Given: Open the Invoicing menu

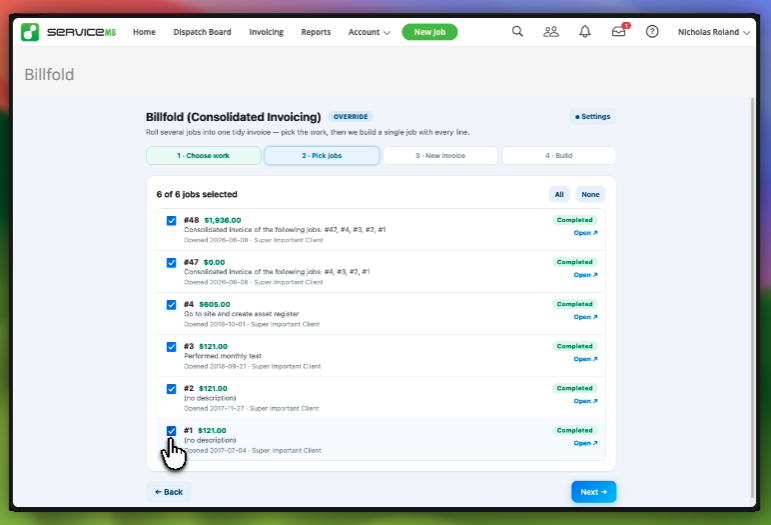Looking at the screenshot, I should 266,32.
